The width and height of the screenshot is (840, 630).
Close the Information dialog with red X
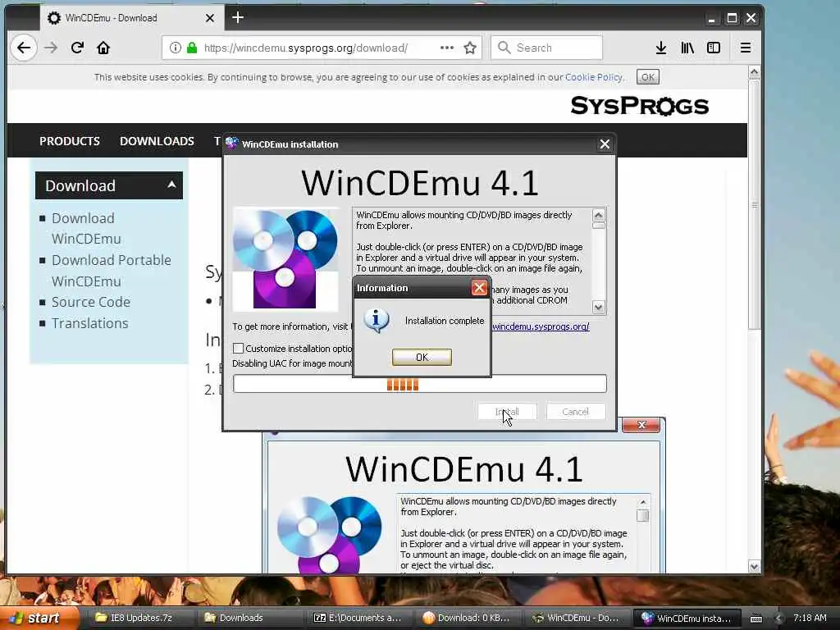479,288
